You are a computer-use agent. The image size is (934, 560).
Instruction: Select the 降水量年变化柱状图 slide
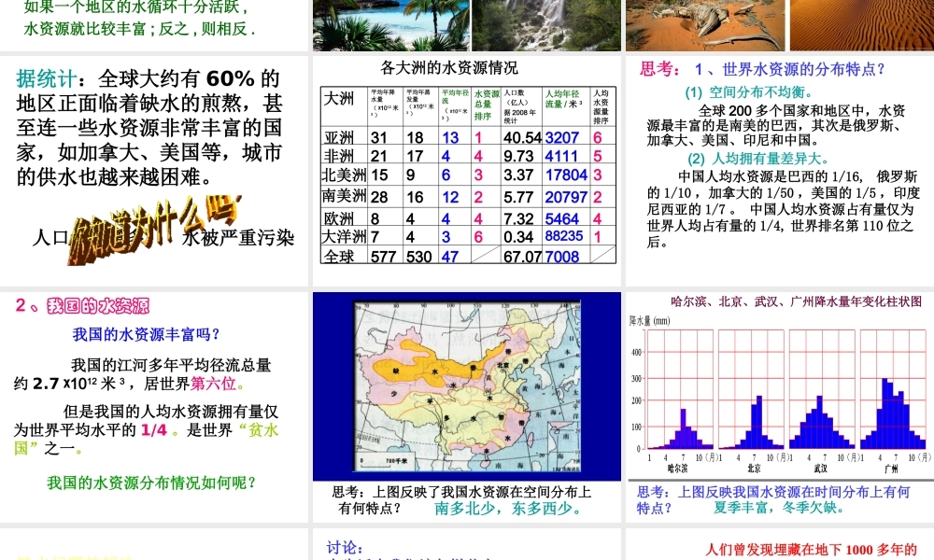[780, 407]
